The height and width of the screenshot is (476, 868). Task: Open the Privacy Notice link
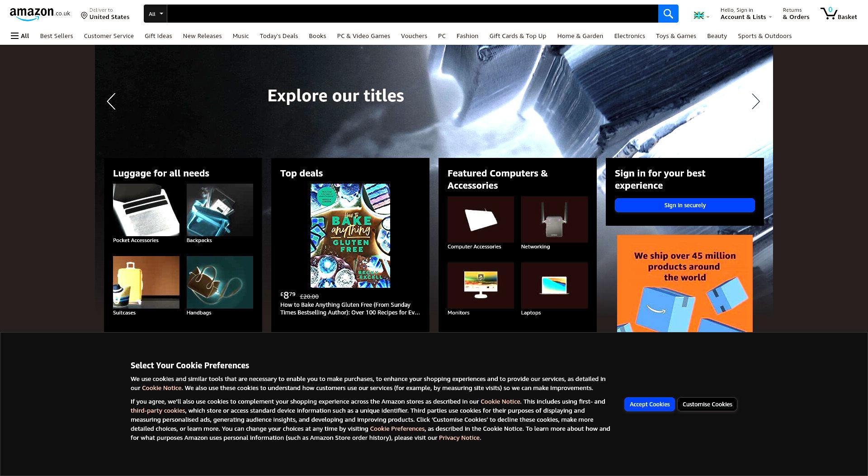[459, 438]
